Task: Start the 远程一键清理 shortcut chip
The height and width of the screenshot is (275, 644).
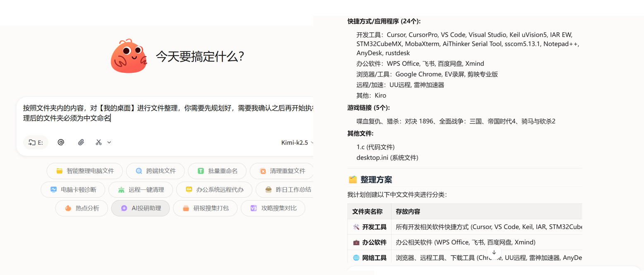Action: [141, 190]
